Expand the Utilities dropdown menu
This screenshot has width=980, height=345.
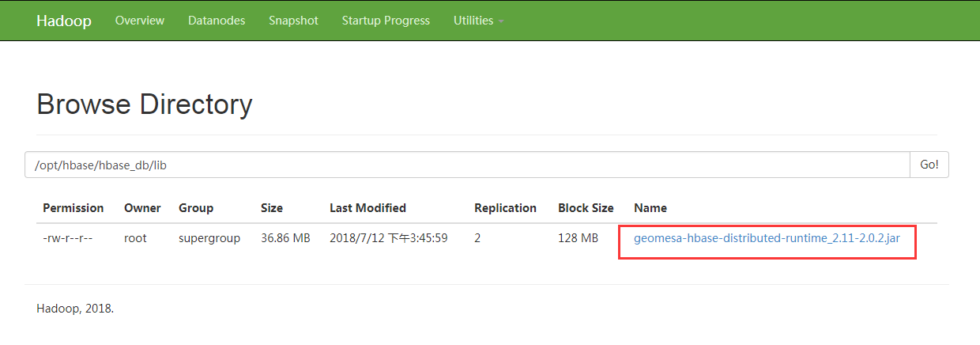pyautogui.click(x=478, y=21)
